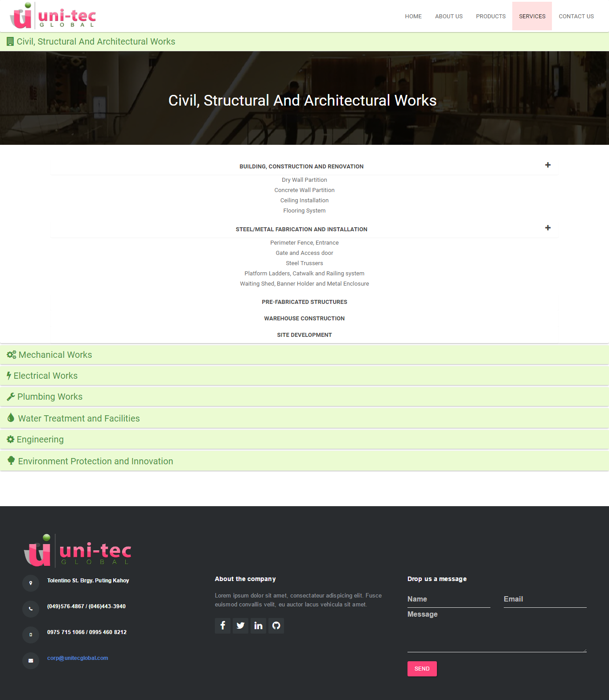609x700 pixels.
Task: Click Waiting Shed, Banner Holder item
Action: (304, 284)
